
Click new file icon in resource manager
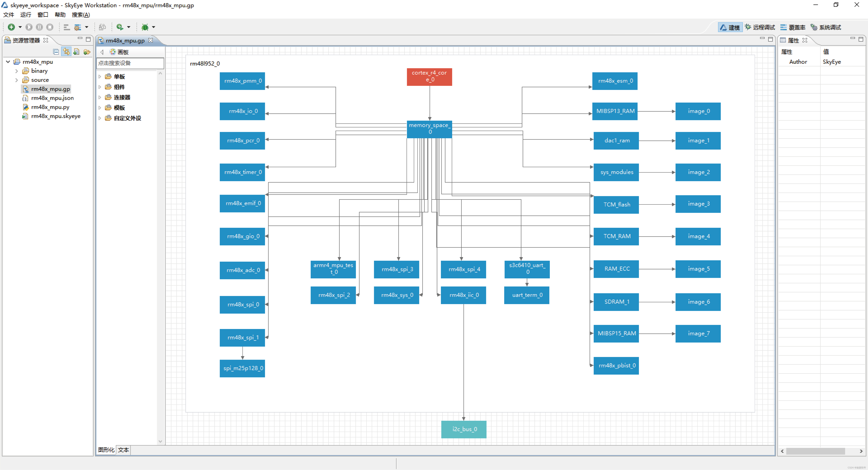[76, 52]
